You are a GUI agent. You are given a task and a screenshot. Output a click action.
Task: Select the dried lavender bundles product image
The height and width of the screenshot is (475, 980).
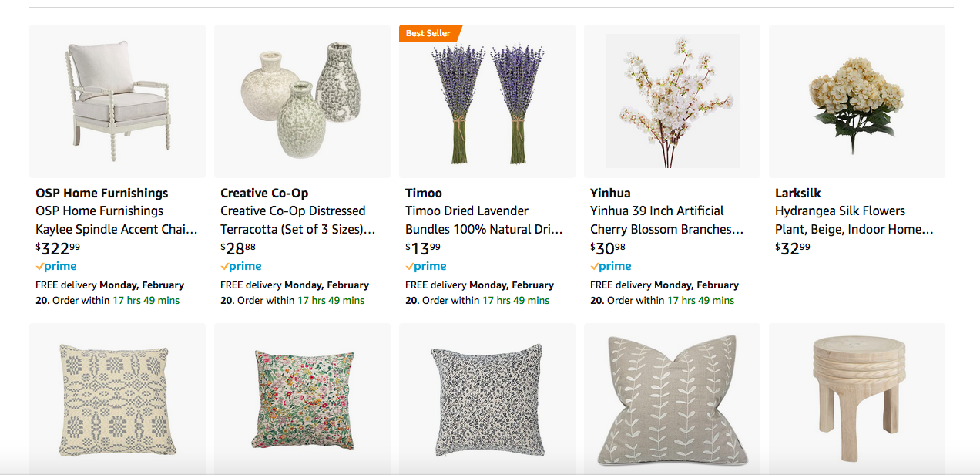(487, 101)
